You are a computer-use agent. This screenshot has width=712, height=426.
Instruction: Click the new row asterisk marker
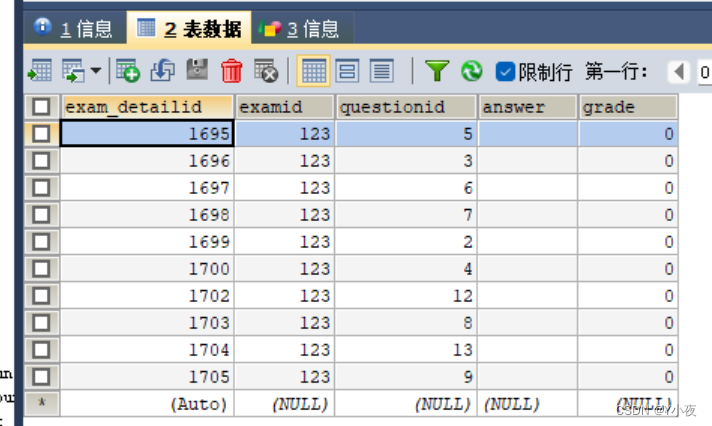[42, 404]
